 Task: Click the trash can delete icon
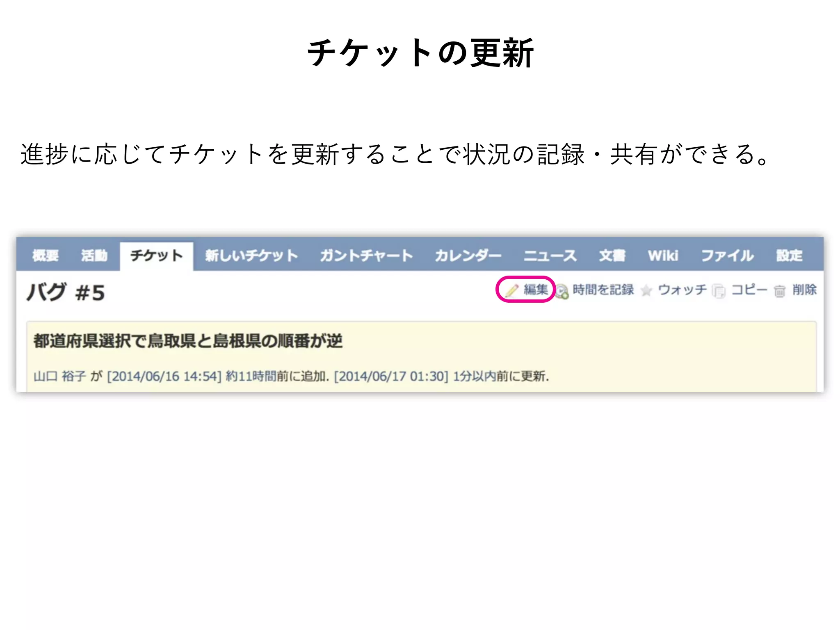click(779, 291)
